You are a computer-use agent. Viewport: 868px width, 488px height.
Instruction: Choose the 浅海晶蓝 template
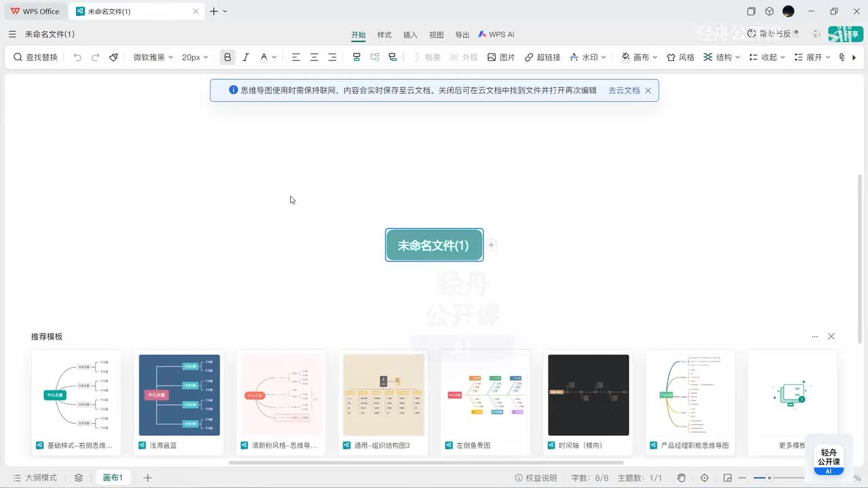click(x=179, y=403)
